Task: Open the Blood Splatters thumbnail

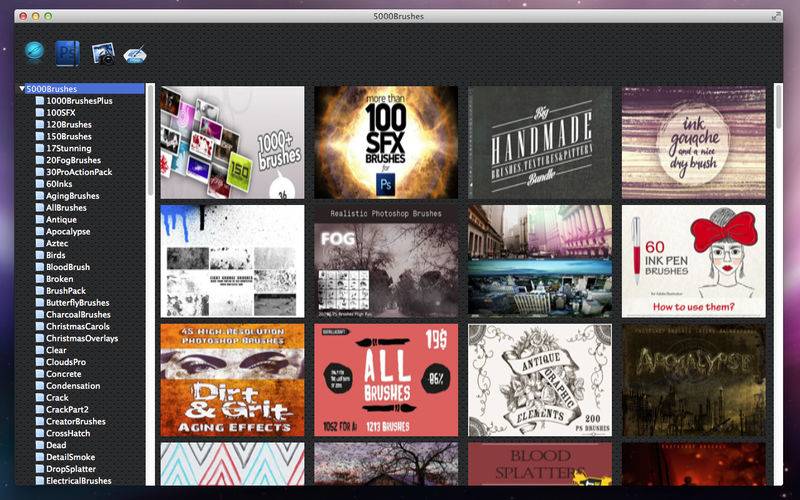Action: (x=540, y=464)
